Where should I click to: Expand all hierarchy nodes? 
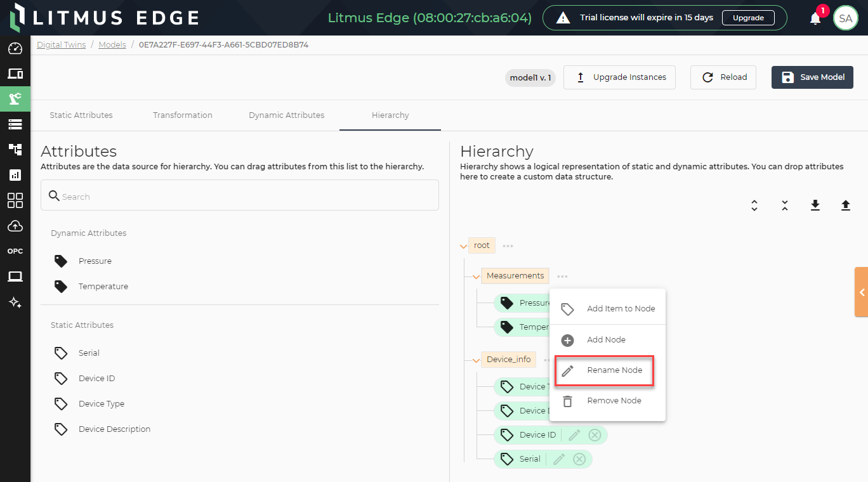pyautogui.click(x=754, y=205)
